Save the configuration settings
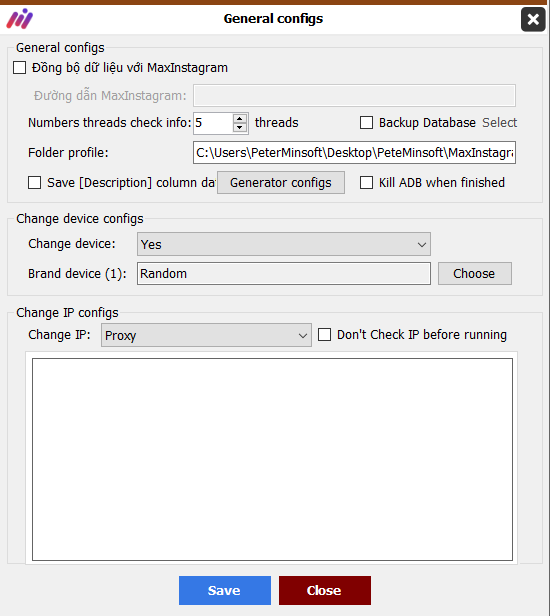This screenshot has width=550, height=616. tap(225, 590)
